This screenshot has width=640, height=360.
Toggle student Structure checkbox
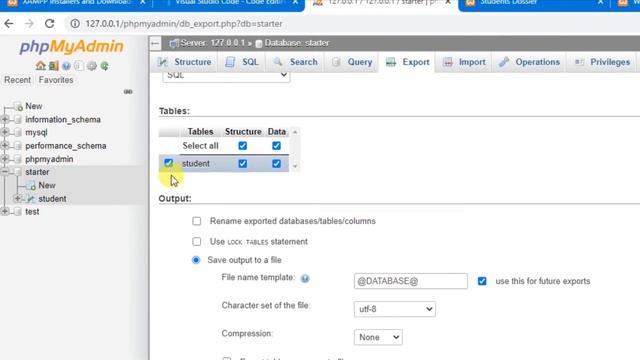point(242,163)
